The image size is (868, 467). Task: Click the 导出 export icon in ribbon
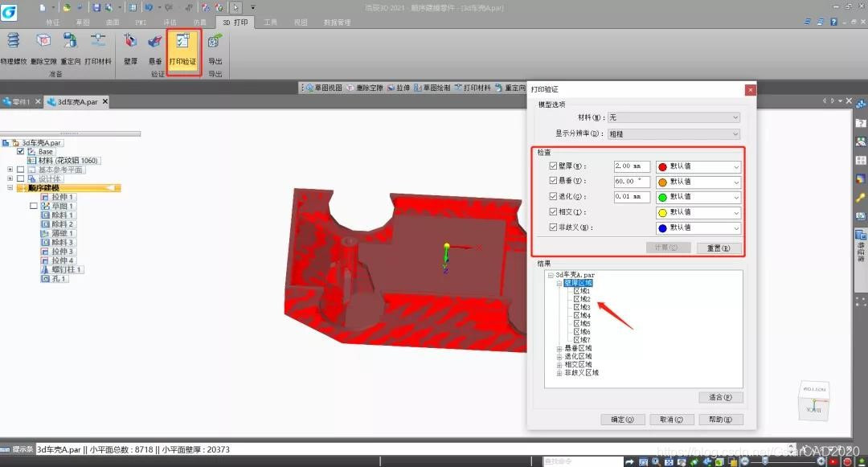click(215, 47)
